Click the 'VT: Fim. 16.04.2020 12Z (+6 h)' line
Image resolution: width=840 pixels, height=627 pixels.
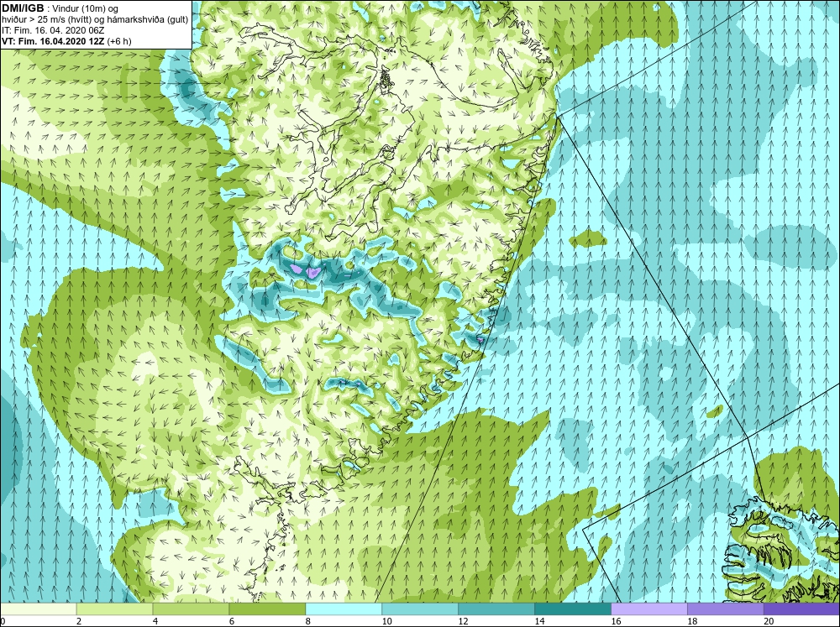(x=66, y=41)
